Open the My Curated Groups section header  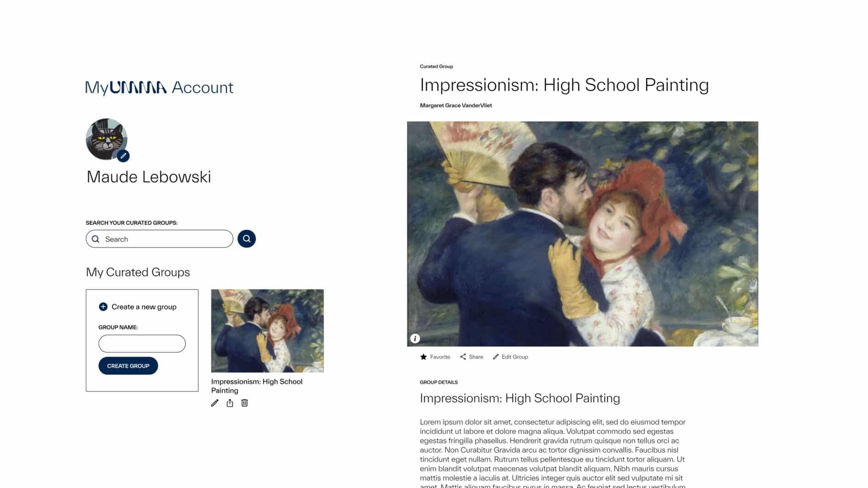tap(137, 272)
